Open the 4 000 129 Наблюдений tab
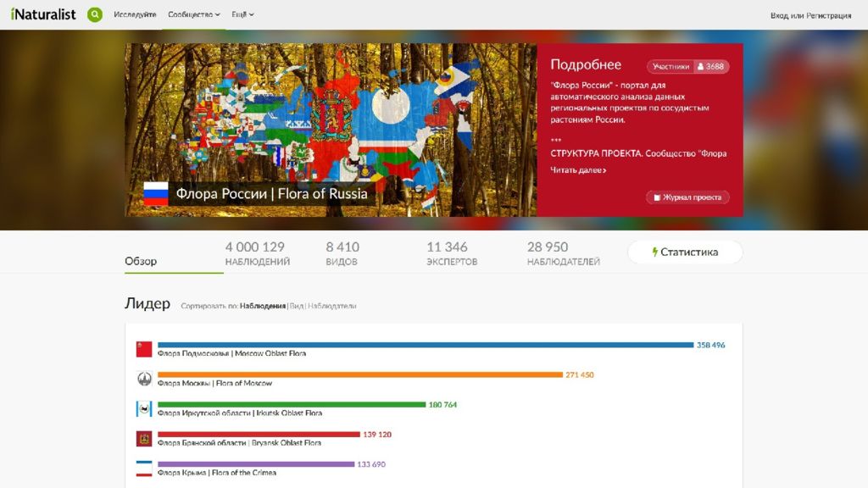The height and width of the screenshot is (488, 868). pyautogui.click(x=258, y=253)
